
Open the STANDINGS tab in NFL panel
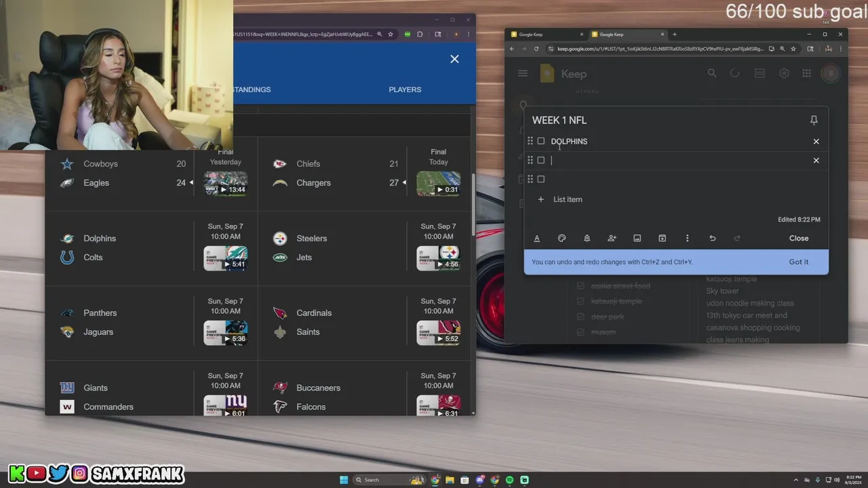251,89
